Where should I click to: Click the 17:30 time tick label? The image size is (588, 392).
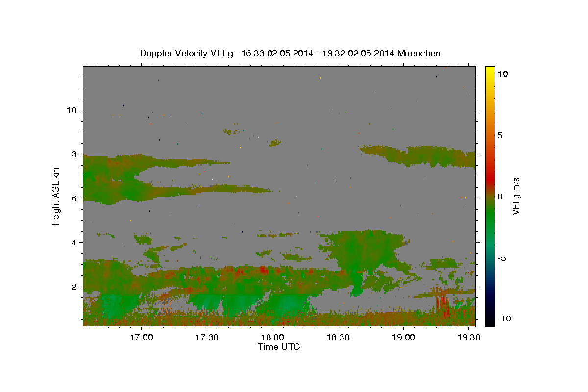(207, 338)
